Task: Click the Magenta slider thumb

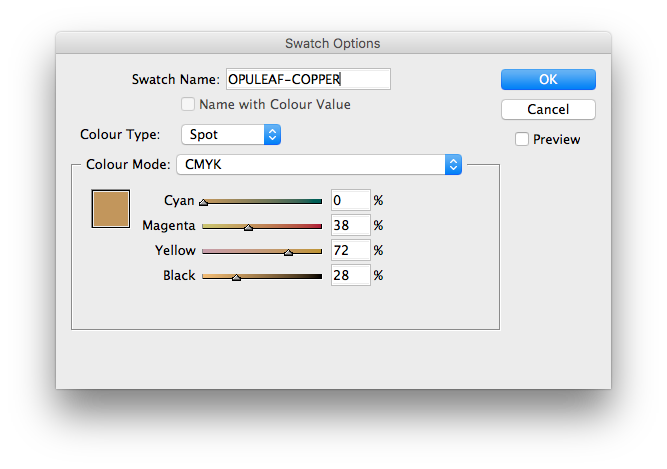Action: pos(248,227)
